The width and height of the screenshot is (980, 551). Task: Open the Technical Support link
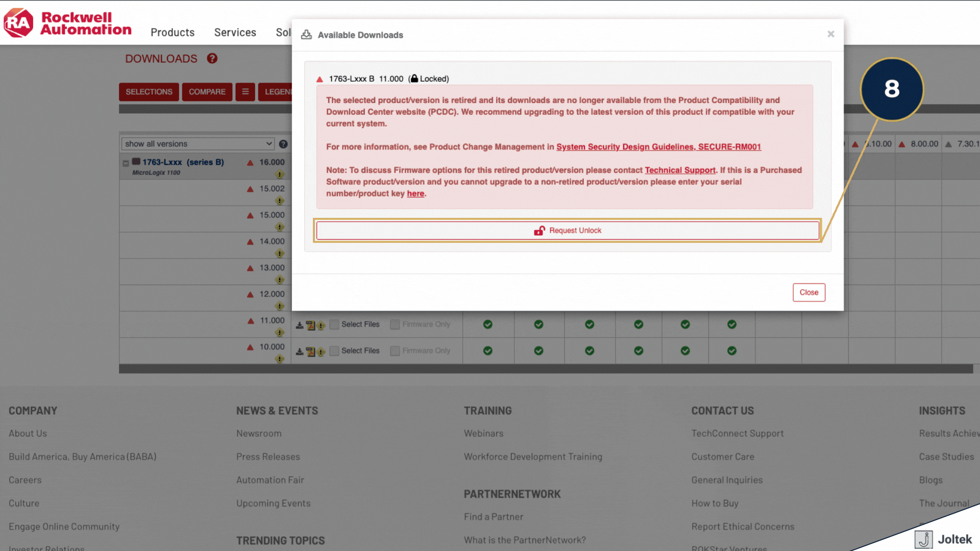click(680, 170)
